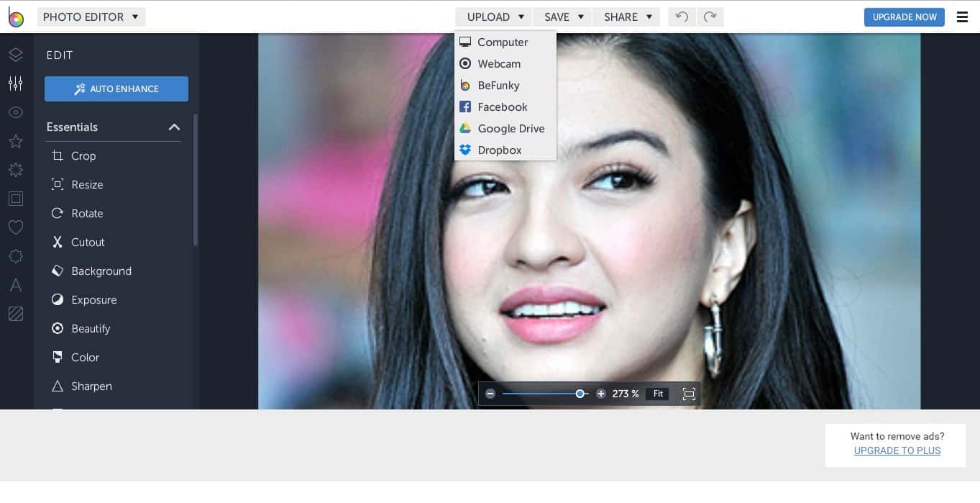Screen dimensions: 980x503
Task: Open the Artsy sidebar icon
Action: point(16,170)
